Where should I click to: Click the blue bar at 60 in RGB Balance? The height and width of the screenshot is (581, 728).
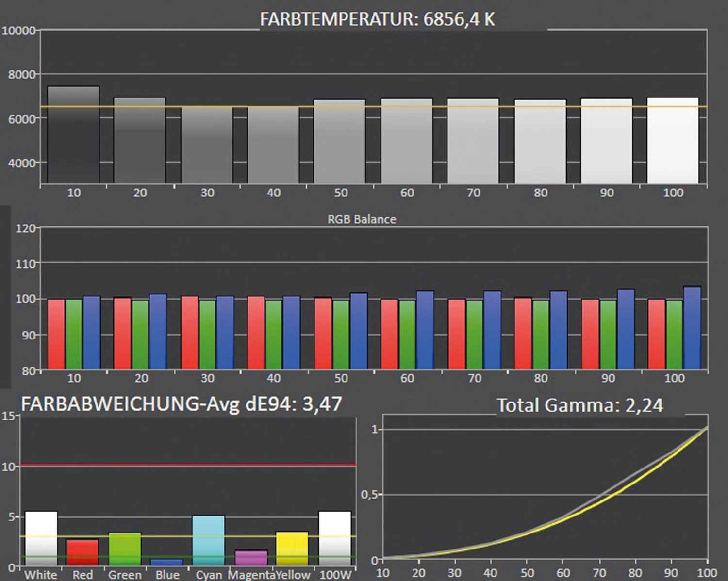(425, 330)
